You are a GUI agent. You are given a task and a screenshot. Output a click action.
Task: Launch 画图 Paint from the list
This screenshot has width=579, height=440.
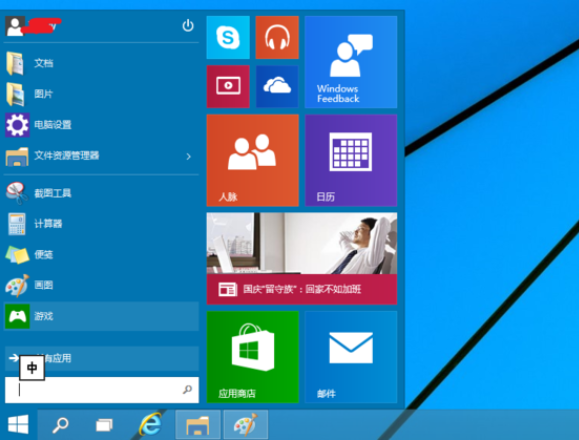[101, 285]
